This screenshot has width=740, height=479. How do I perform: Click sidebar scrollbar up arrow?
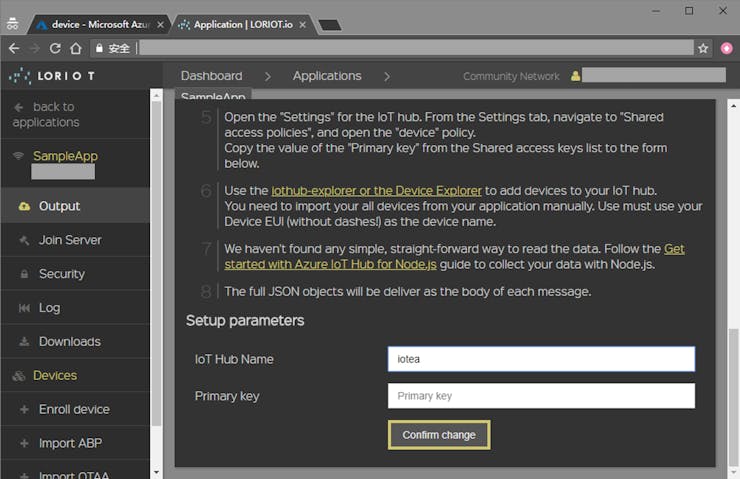(x=156, y=96)
